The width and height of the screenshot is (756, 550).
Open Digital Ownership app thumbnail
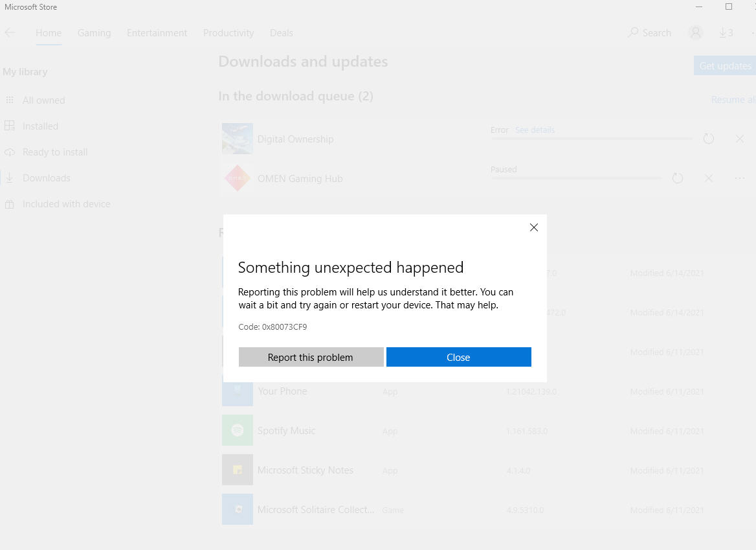(237, 139)
